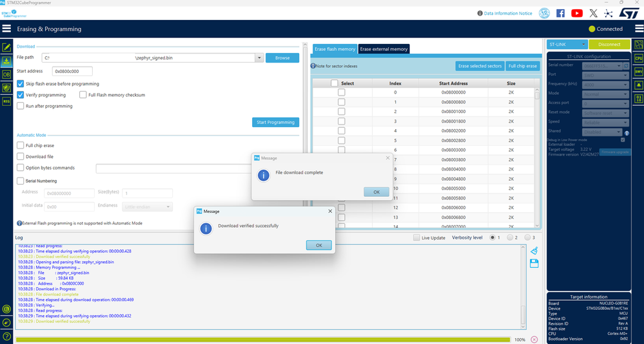Open the shield security icon in left sidebar

(x=6, y=88)
